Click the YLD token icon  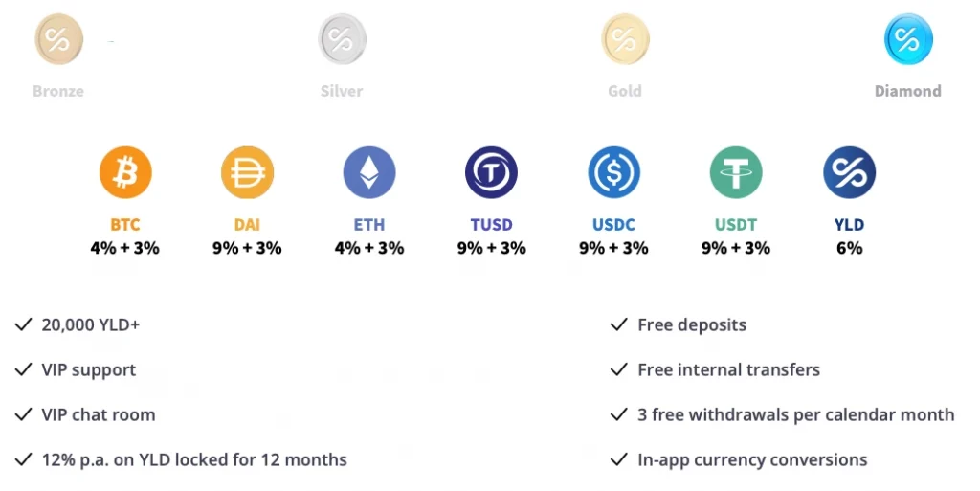tap(849, 173)
